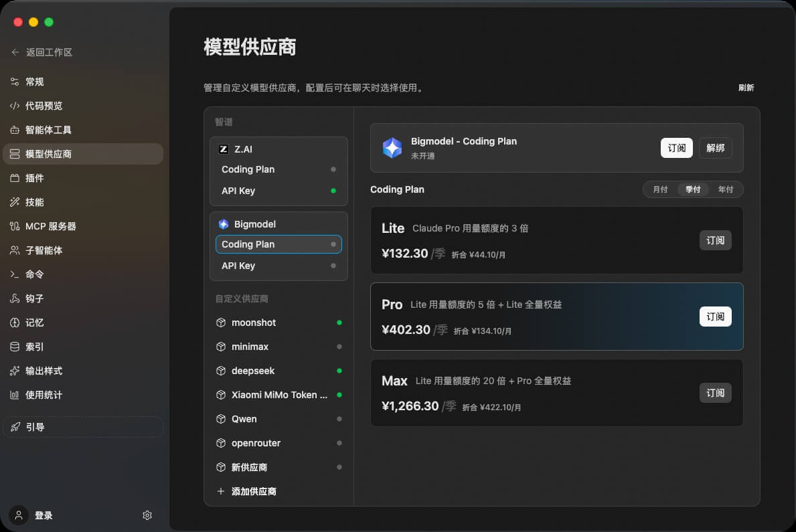796x532 pixels.
Task: Click the hook icon next to 钩子
Action: point(15,298)
